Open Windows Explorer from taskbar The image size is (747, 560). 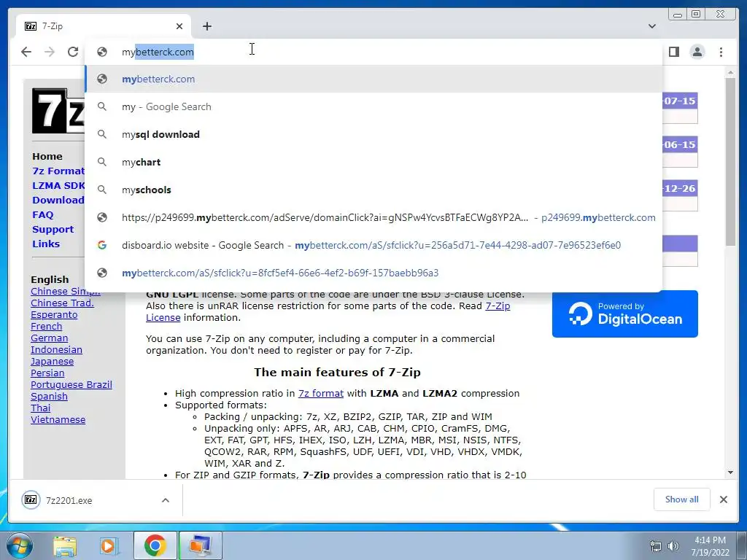coord(65,546)
